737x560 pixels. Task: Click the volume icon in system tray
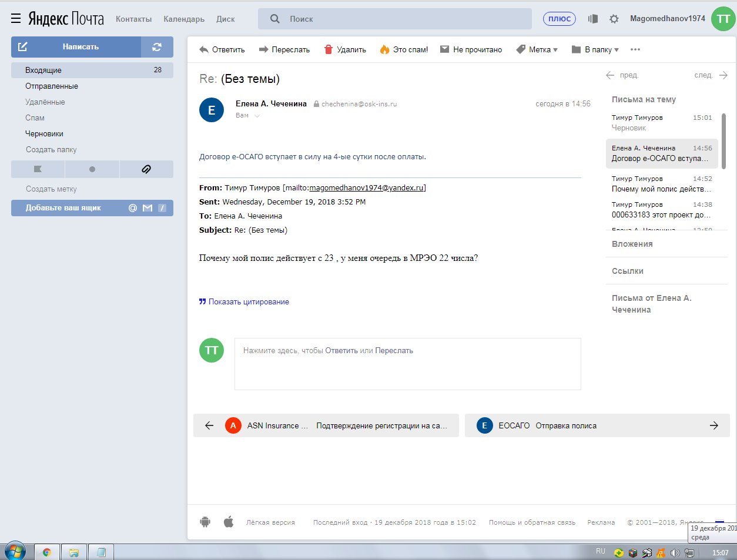[675, 552]
